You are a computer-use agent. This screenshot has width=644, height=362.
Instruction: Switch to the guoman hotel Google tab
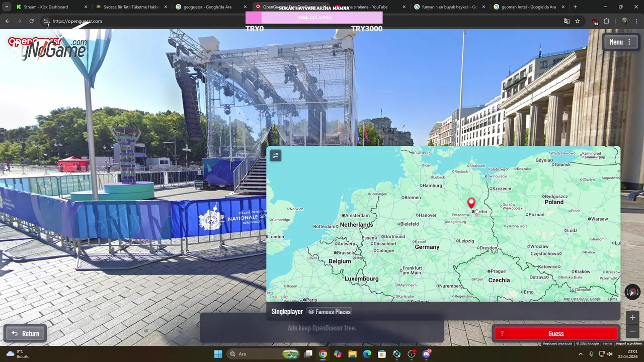(530, 7)
